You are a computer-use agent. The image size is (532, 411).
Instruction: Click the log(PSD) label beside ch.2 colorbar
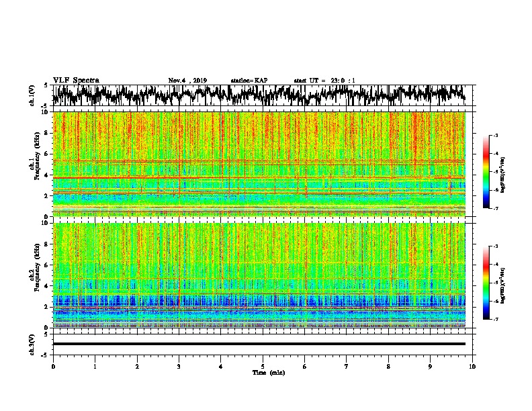pos(503,285)
